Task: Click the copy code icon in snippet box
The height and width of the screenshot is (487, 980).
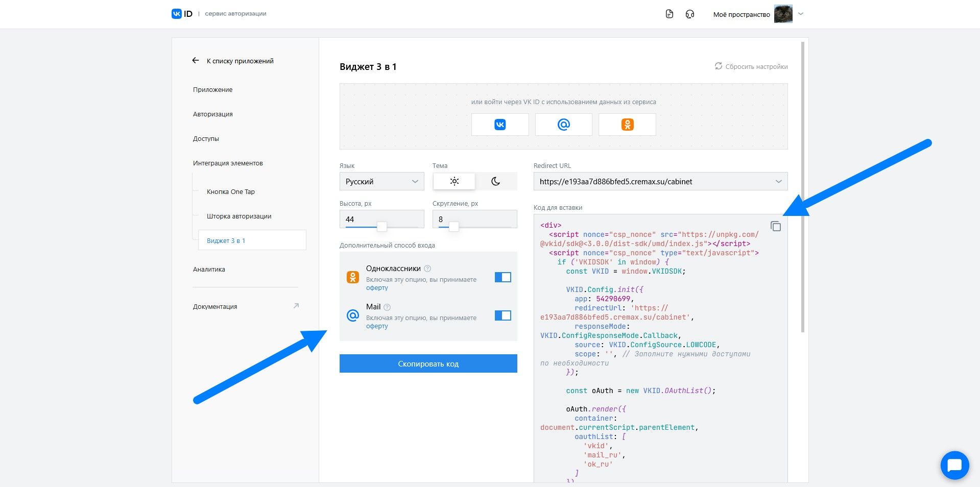Action: click(x=775, y=226)
